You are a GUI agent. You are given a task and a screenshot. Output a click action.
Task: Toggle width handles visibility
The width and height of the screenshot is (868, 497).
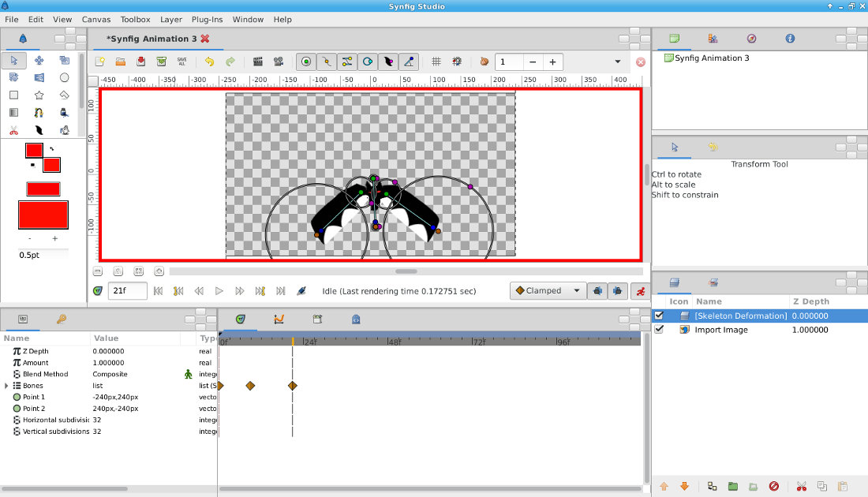pos(388,62)
